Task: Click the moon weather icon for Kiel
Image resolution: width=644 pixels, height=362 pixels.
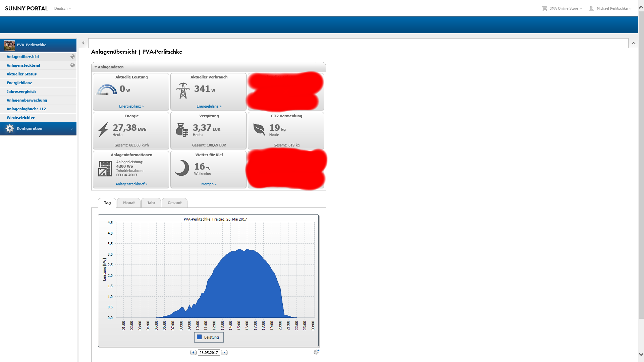Action: [x=182, y=168]
